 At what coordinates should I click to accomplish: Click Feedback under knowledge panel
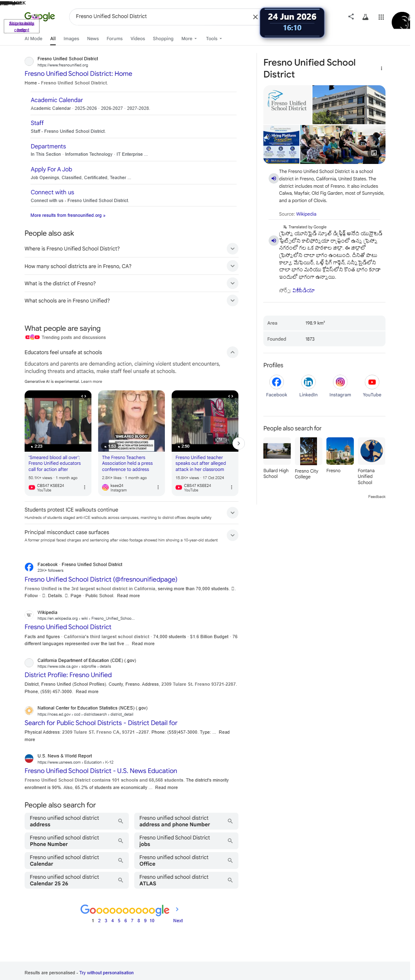pos(377,497)
